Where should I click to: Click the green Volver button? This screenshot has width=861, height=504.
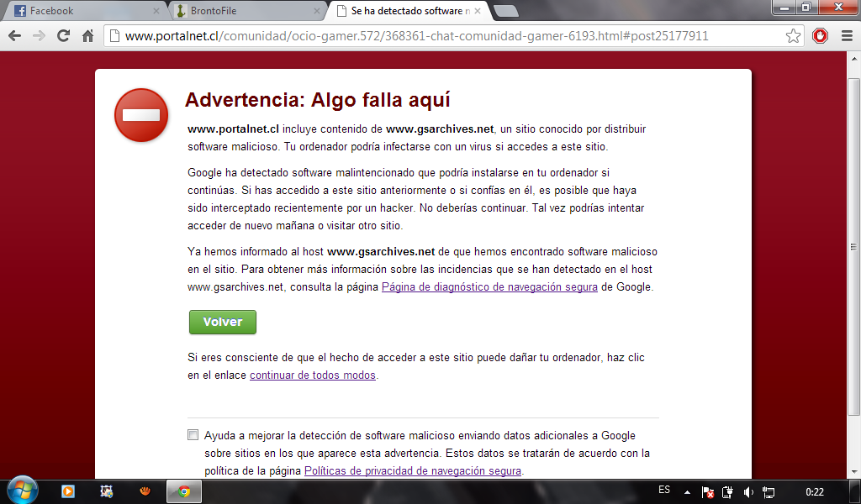pyautogui.click(x=222, y=322)
